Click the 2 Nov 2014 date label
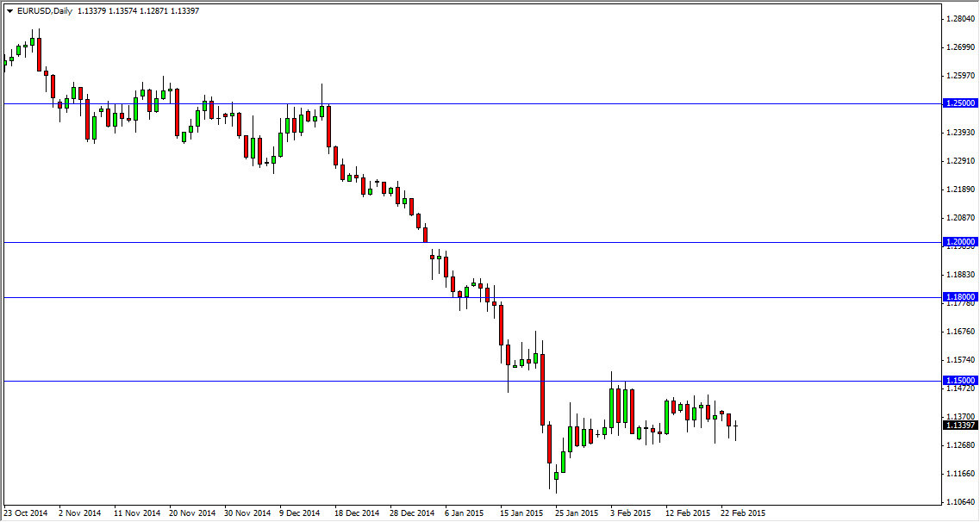This screenshot has width=980, height=522. click(x=79, y=513)
